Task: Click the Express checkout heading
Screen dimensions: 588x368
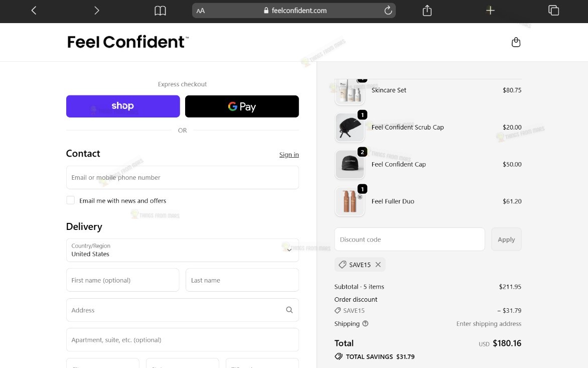Action: pyautogui.click(x=182, y=84)
